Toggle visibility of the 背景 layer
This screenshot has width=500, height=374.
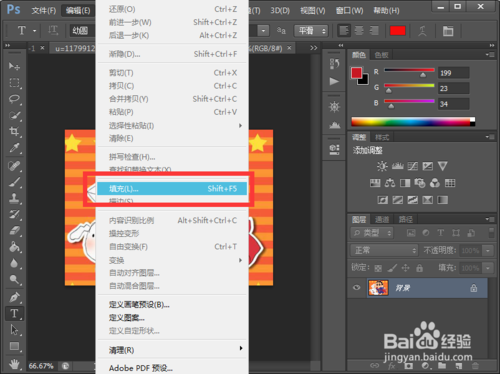[x=357, y=288]
